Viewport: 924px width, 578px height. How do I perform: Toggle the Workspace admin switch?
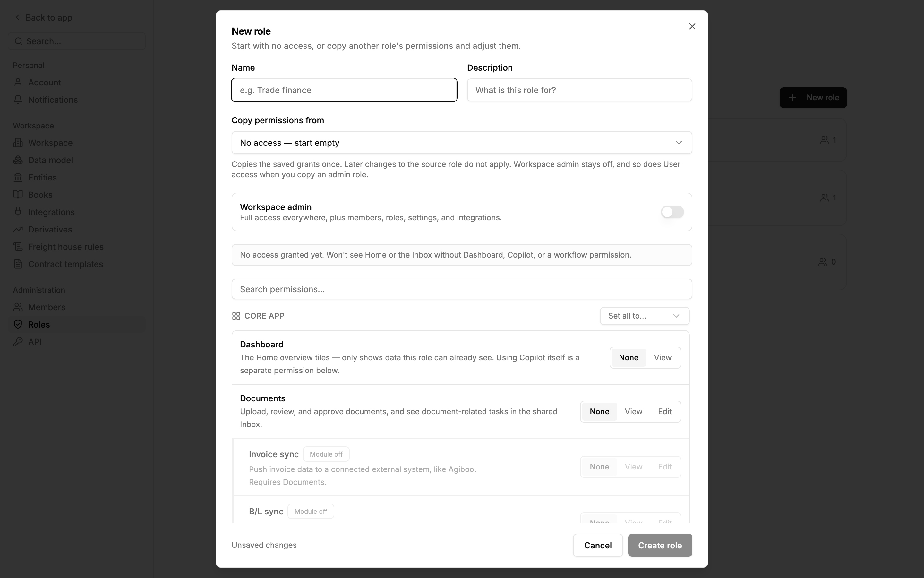(x=672, y=212)
